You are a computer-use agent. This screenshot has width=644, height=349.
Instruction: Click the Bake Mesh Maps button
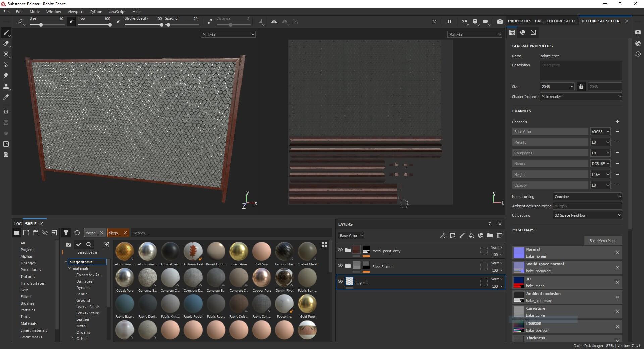coord(603,241)
